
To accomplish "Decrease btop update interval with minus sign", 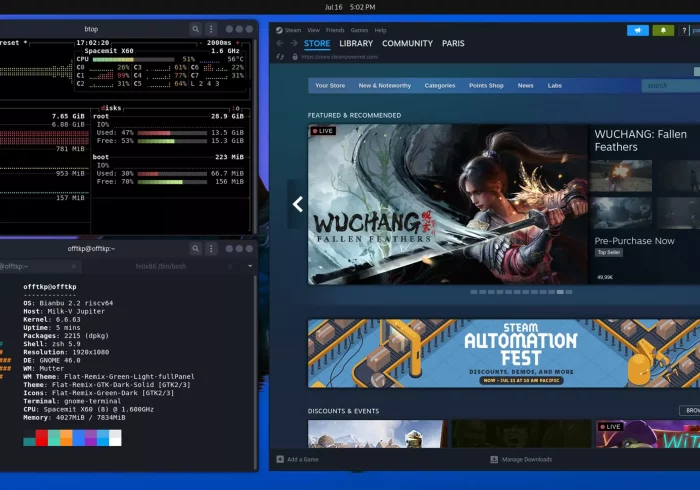I will point(200,43).
